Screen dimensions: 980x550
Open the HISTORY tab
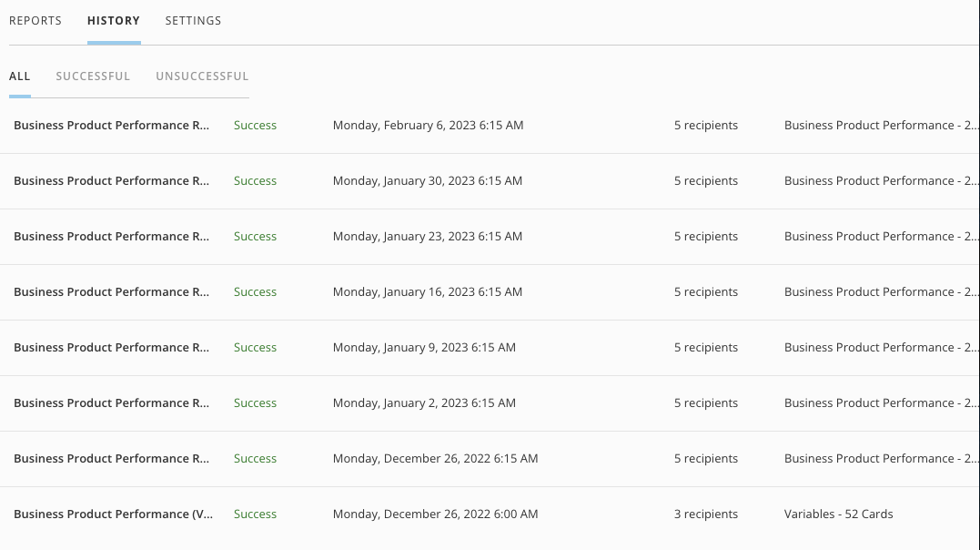point(113,20)
